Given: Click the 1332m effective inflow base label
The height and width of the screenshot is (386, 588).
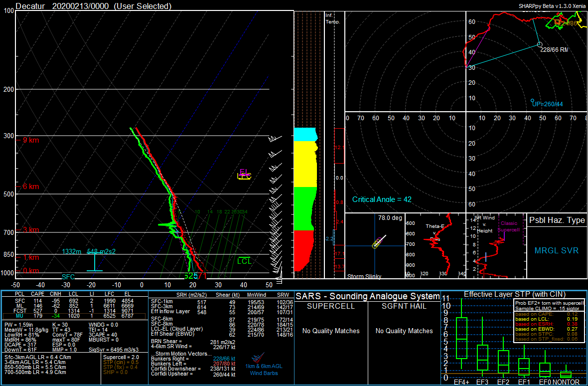Looking at the screenshot, I should (73, 251).
